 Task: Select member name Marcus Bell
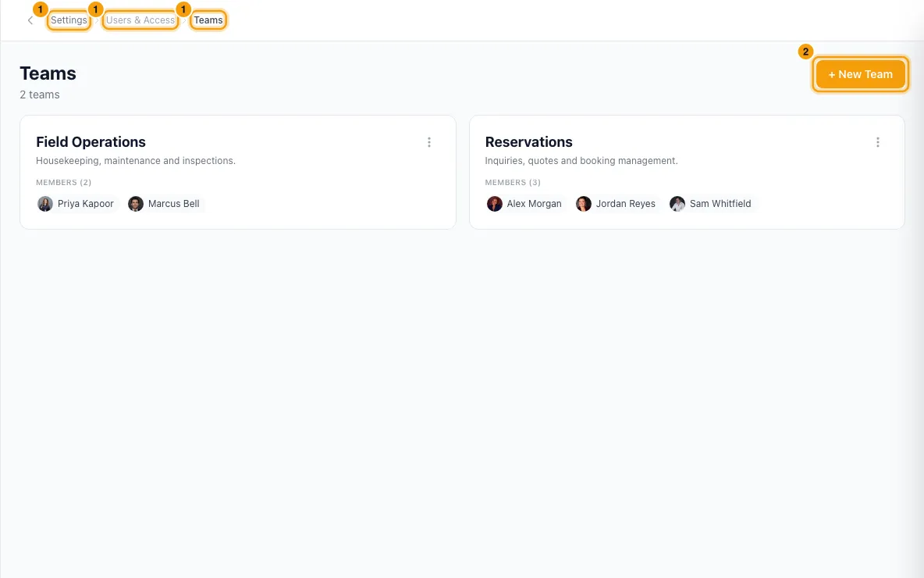174,204
